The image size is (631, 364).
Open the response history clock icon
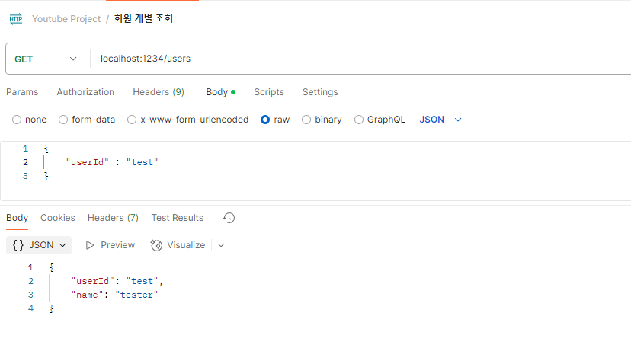[229, 218]
